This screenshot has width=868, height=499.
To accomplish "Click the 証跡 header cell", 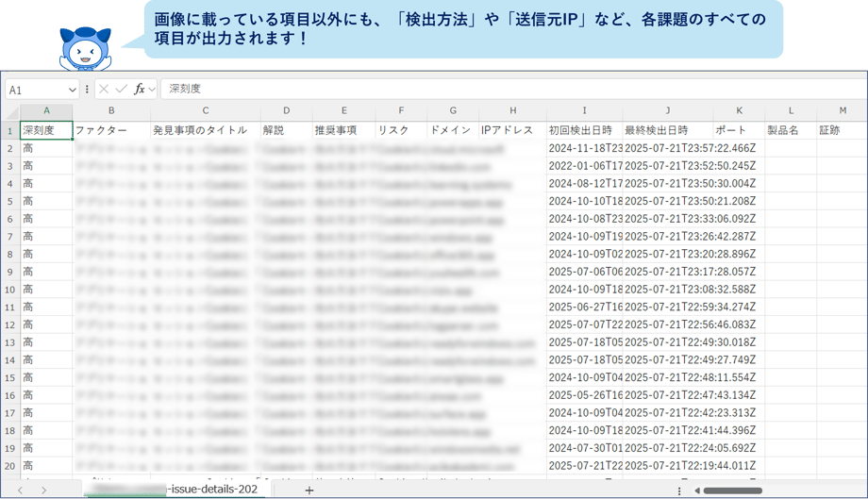I will click(842, 130).
